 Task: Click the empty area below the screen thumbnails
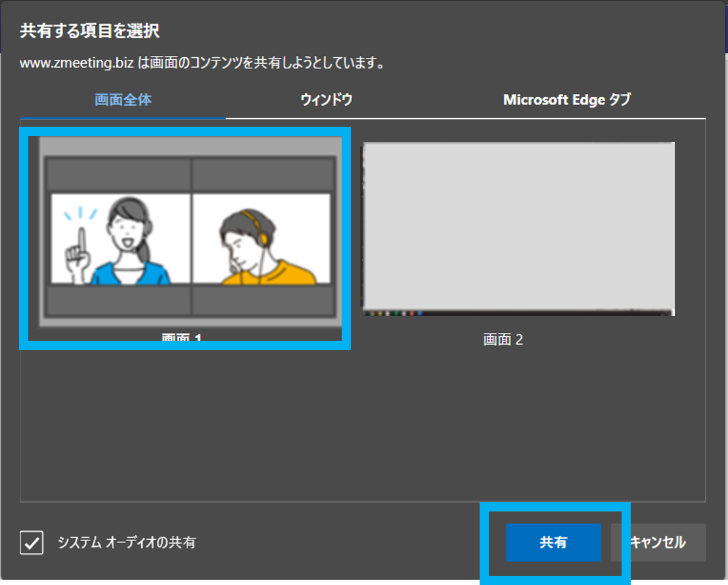[363, 427]
